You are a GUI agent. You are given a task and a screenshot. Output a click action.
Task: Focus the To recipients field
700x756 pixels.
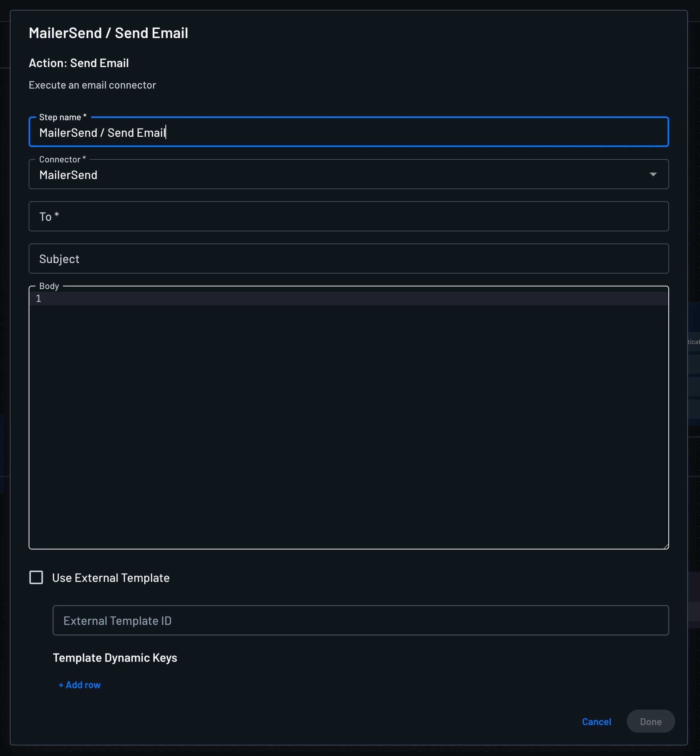(348, 216)
